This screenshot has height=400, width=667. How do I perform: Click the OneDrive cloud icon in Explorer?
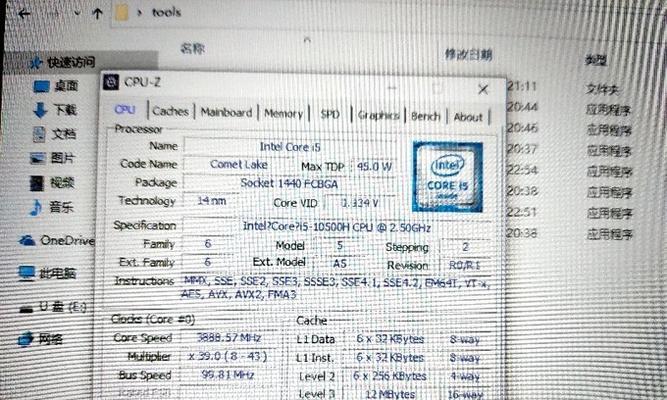pyautogui.click(x=27, y=241)
